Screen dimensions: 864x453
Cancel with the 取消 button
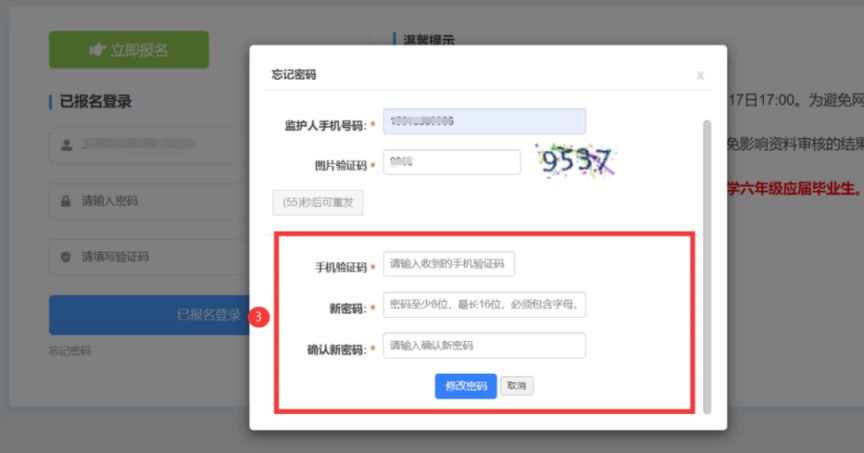click(516, 386)
